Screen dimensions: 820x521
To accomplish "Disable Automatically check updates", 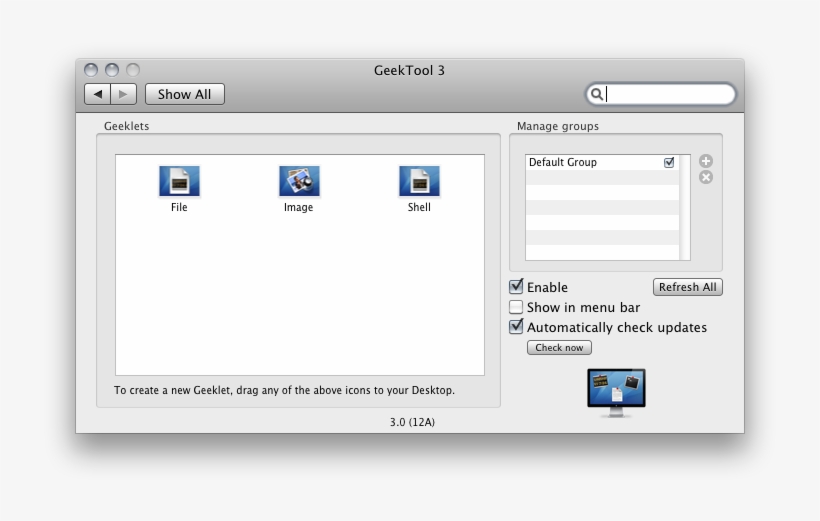I will click(x=516, y=327).
